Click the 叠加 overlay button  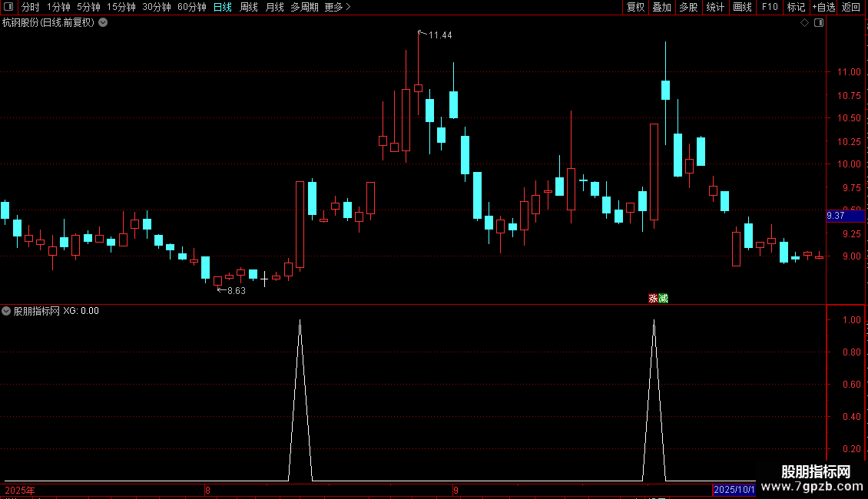click(661, 7)
